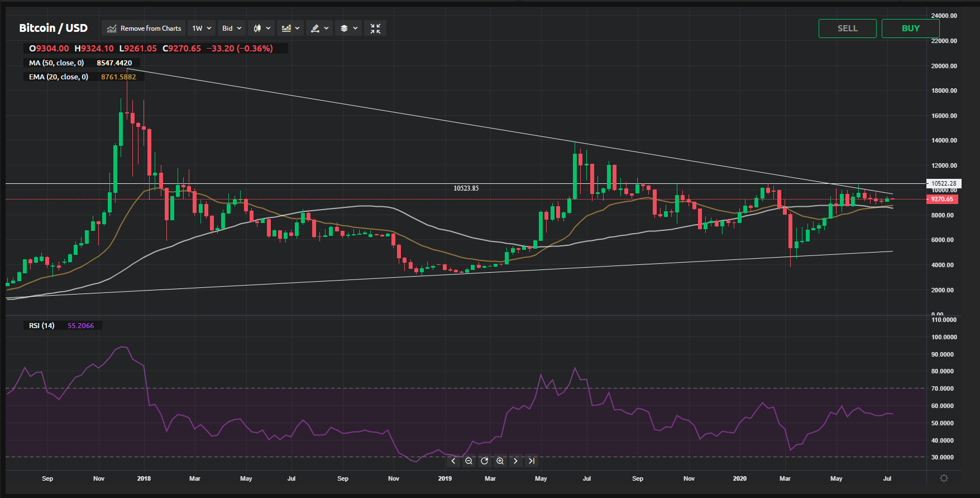The image size is (980, 498).
Task: Click the 8547.4420 MA value
Action: coord(114,63)
